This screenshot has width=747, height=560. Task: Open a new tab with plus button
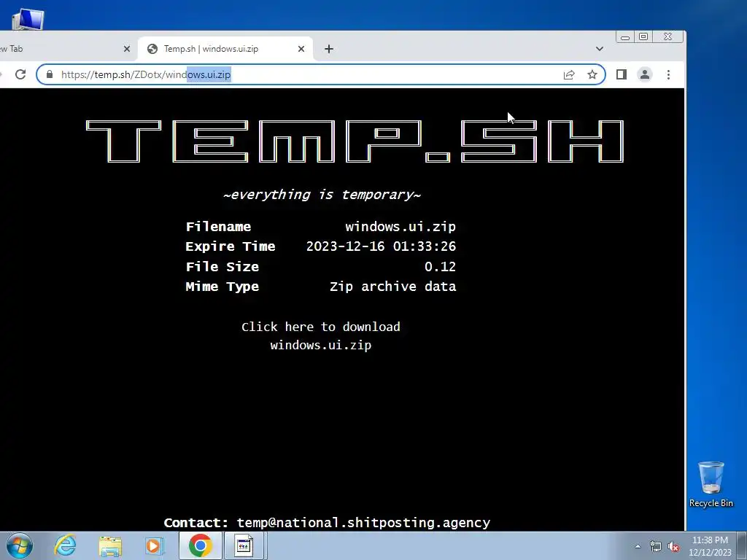pos(329,49)
